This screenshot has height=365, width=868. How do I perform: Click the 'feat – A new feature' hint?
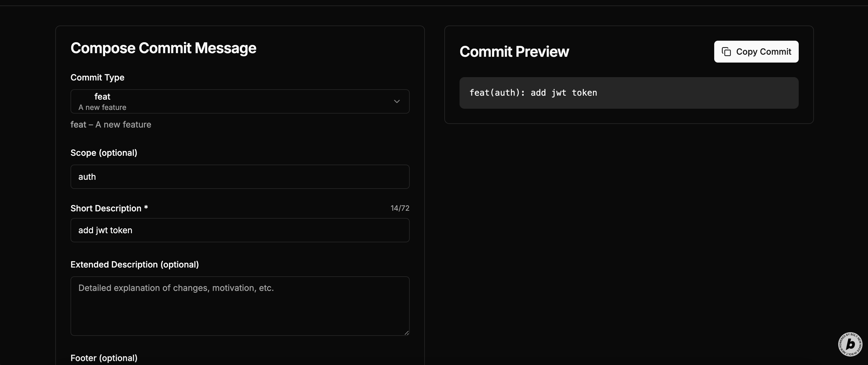tap(111, 125)
